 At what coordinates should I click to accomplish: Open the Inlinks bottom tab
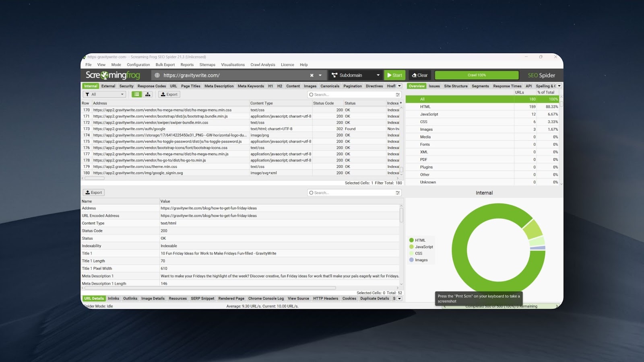114,298
